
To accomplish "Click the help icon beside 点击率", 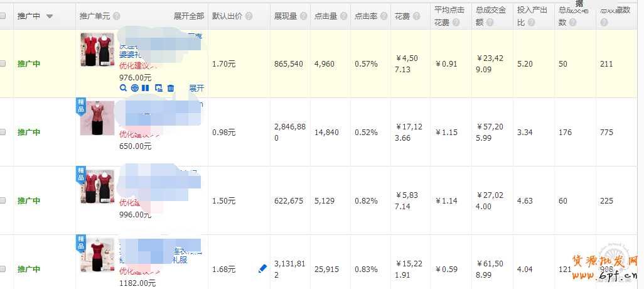I will point(383,16).
